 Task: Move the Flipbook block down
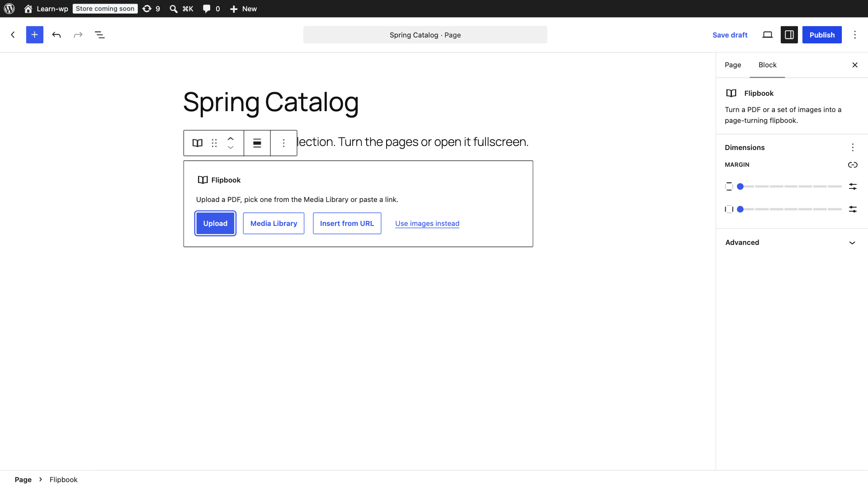click(x=231, y=148)
